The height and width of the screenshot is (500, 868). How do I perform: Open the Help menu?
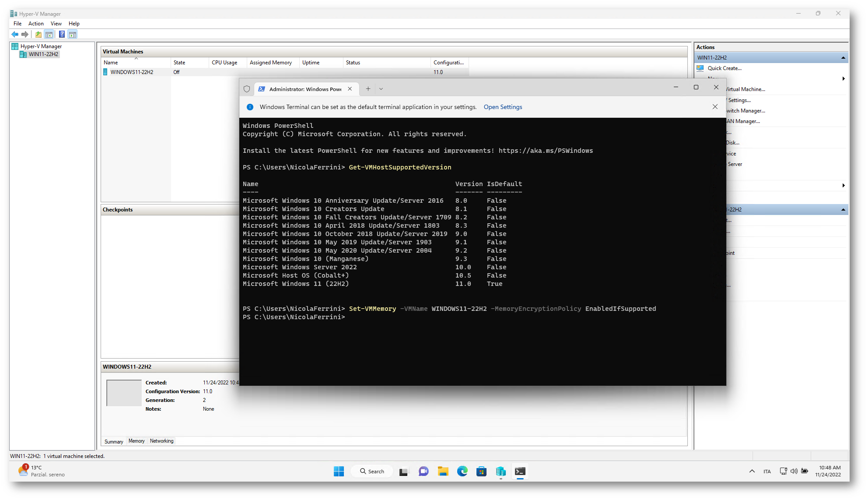74,24
